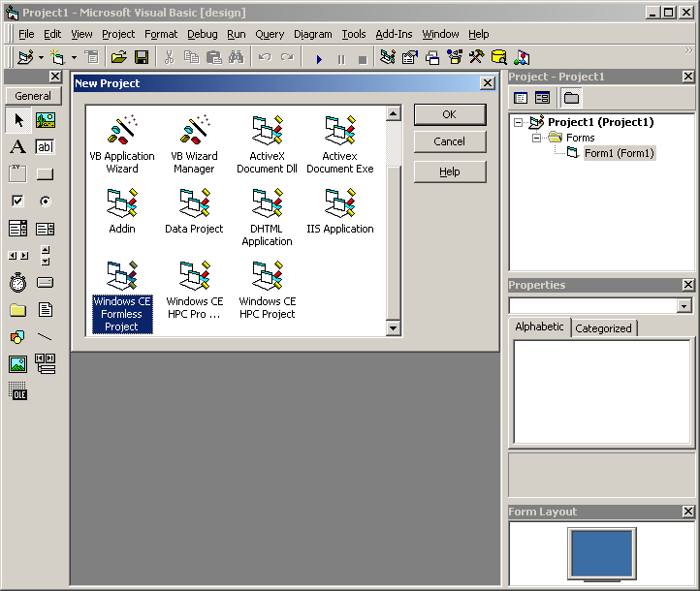700x591 pixels.
Task: Choose Windows CE HPC Project template
Action: point(268,290)
